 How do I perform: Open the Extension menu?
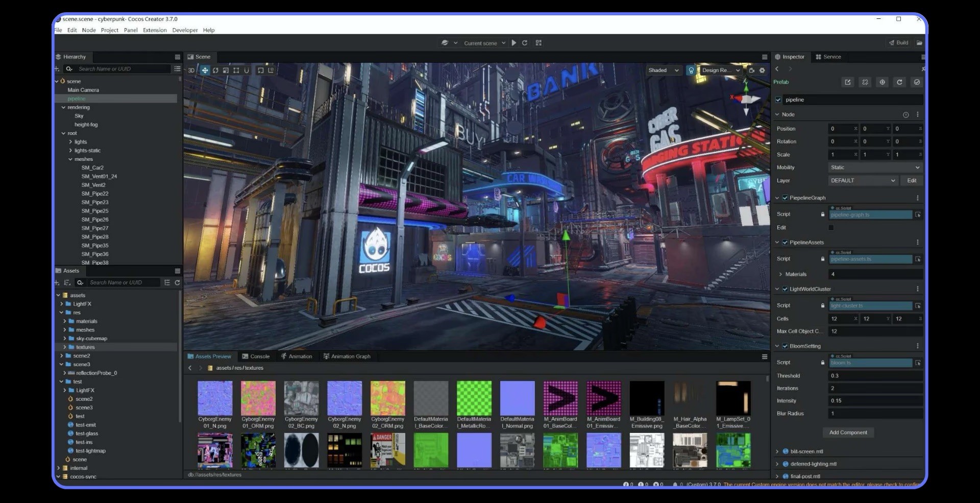[x=155, y=30]
